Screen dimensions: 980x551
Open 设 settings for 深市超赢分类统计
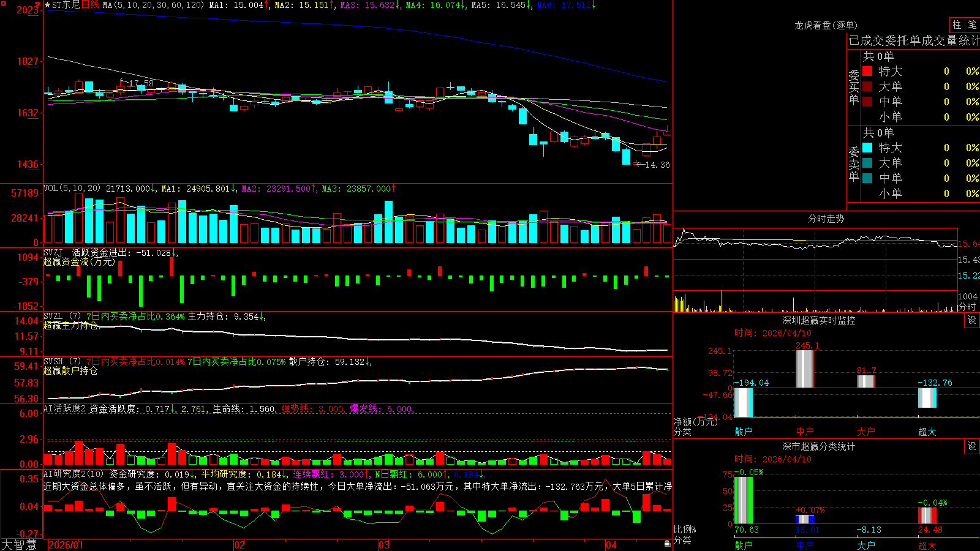click(971, 446)
